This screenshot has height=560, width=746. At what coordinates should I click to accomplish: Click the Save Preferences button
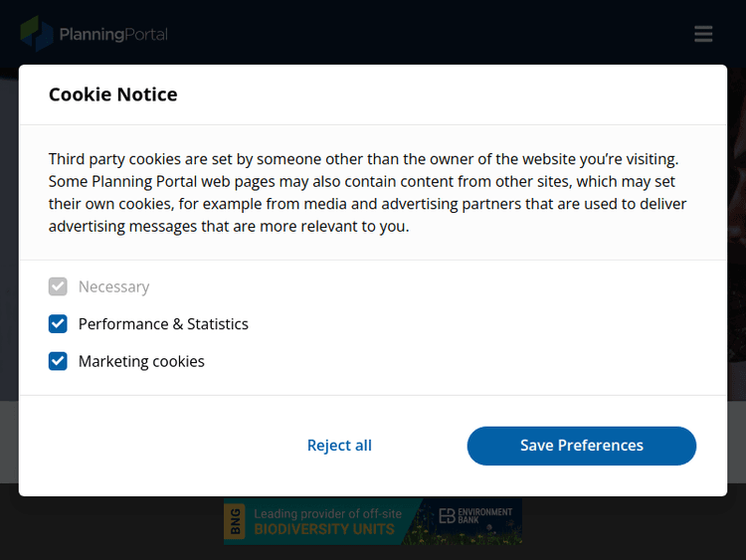point(582,446)
